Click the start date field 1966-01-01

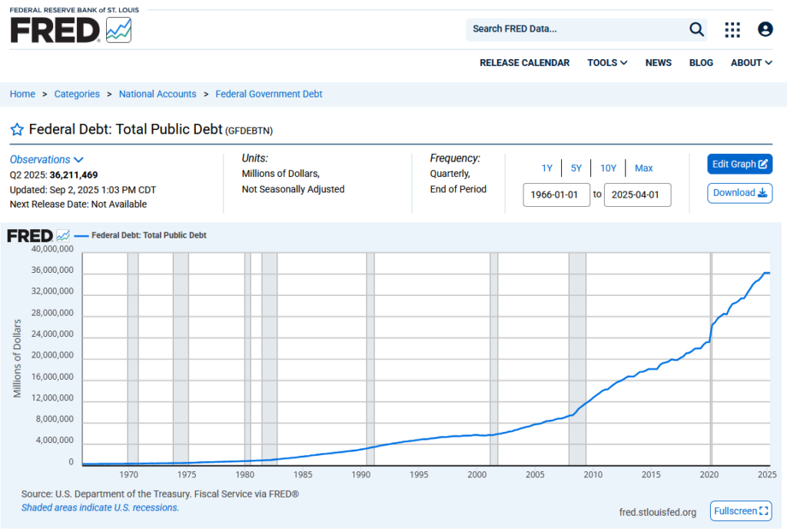(x=556, y=195)
